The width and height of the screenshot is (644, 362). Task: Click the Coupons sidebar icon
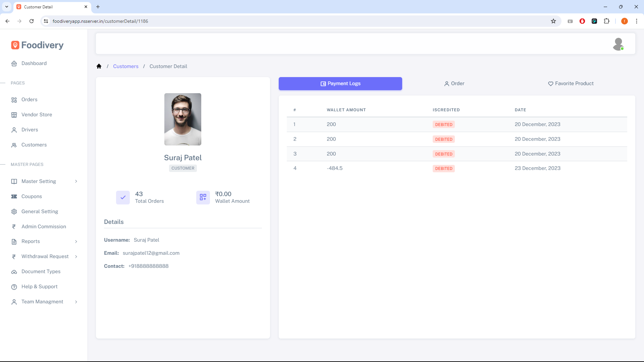point(14,196)
